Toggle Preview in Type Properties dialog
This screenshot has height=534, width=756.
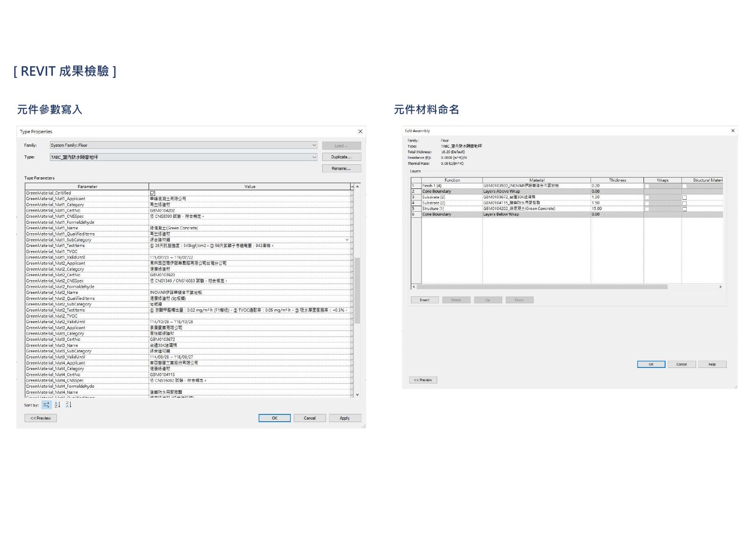click(x=41, y=418)
